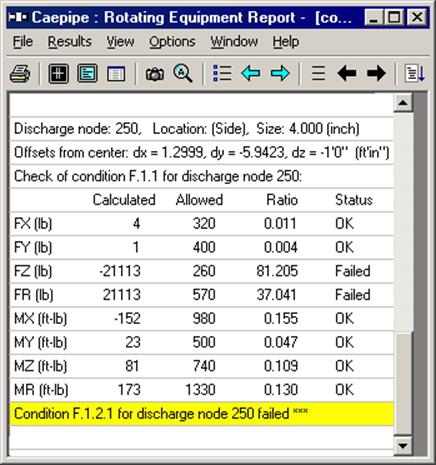This screenshot has width=436, height=465.
Task: Click the black left arrow icon
Action: (347, 73)
